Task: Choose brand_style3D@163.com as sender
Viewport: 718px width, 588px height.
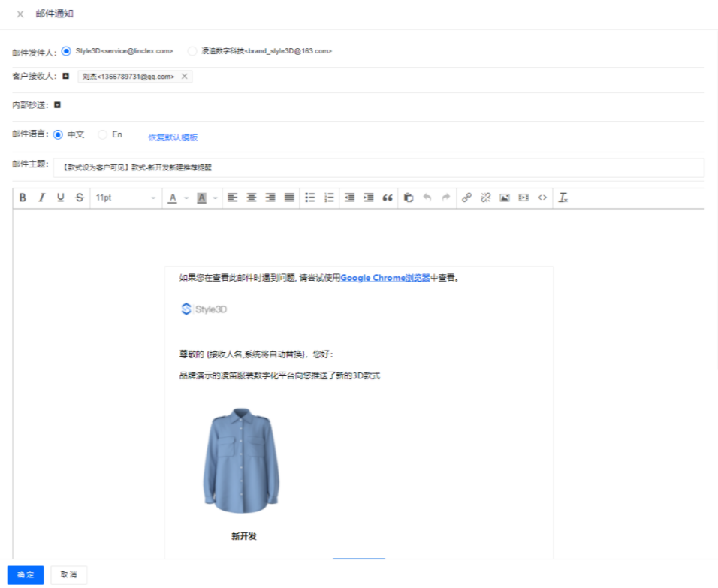Action: [192, 51]
